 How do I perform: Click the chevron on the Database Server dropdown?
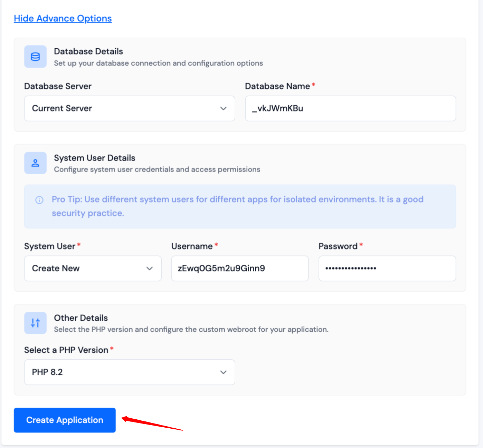click(223, 108)
